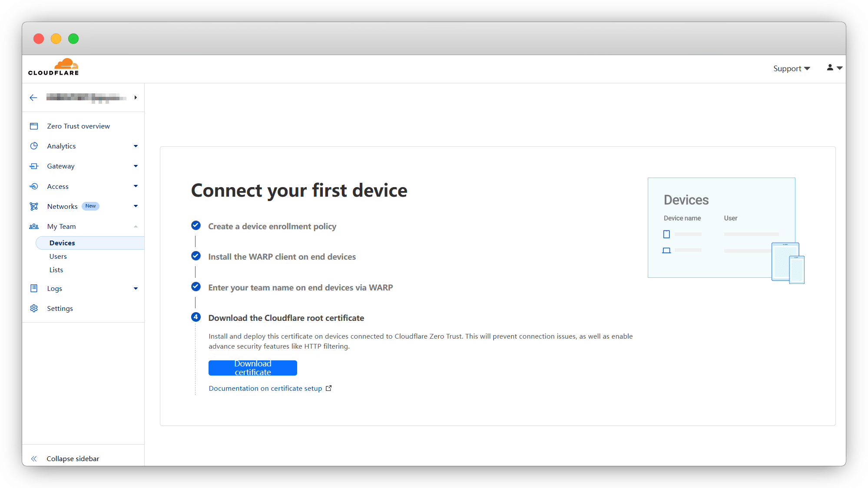Image resolution: width=868 pixels, height=488 pixels.
Task: Click the Settings gear icon
Action: pyautogui.click(x=34, y=308)
